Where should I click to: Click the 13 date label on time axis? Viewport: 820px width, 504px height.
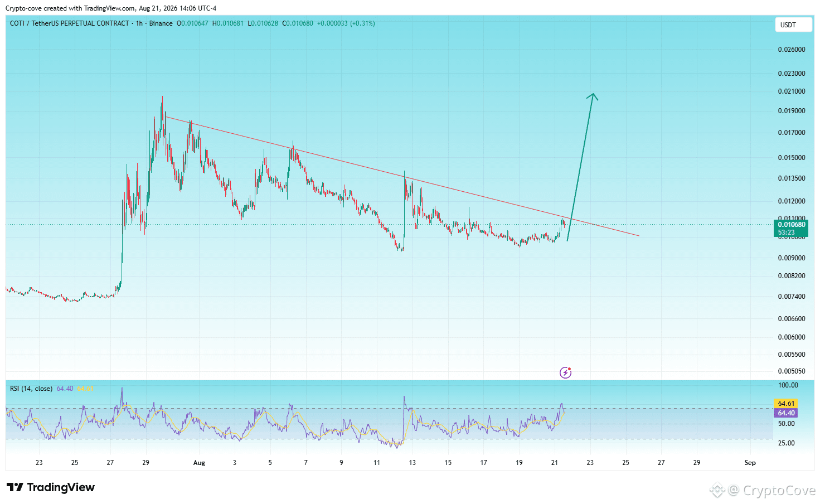click(413, 463)
